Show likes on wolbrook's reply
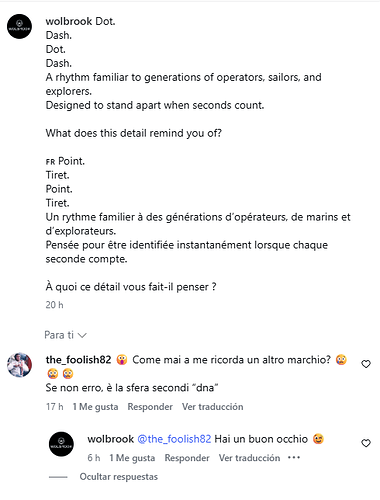The image size is (380, 500). (x=132, y=458)
